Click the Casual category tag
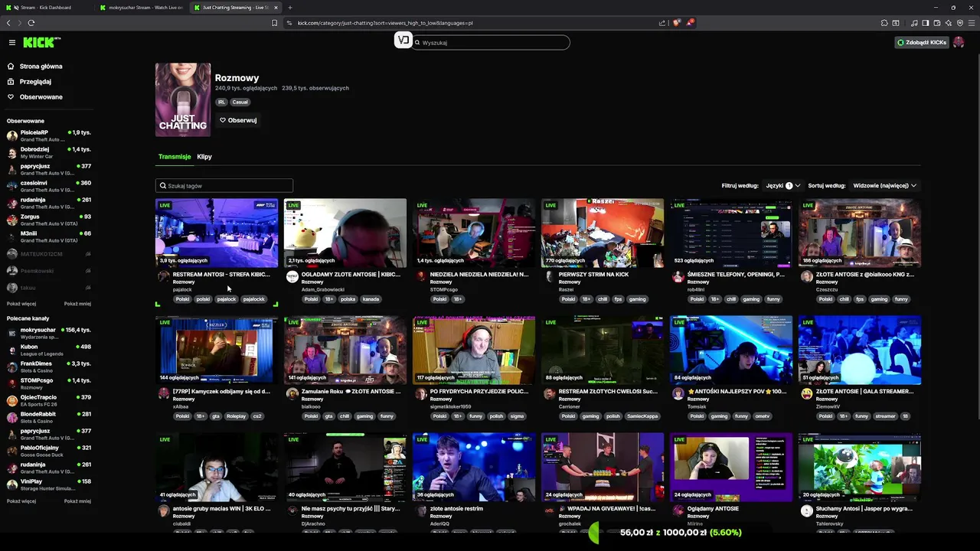Image resolution: width=980 pixels, height=551 pixels. [x=240, y=102]
